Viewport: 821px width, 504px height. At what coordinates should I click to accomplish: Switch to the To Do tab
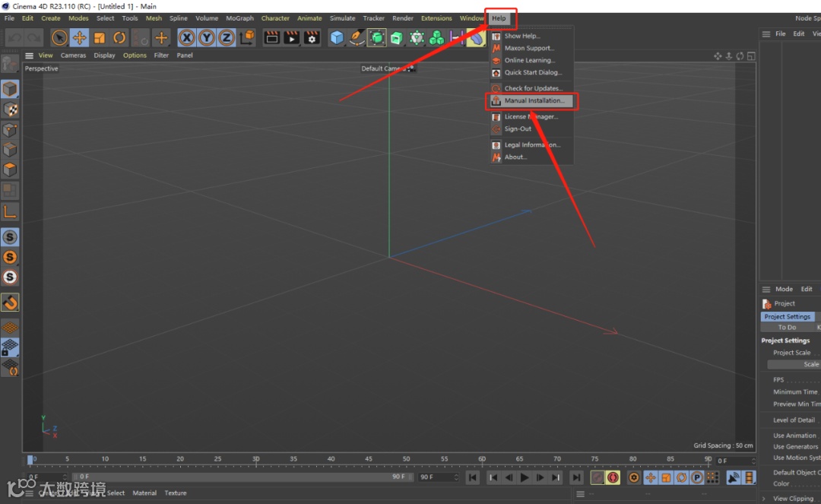(787, 327)
